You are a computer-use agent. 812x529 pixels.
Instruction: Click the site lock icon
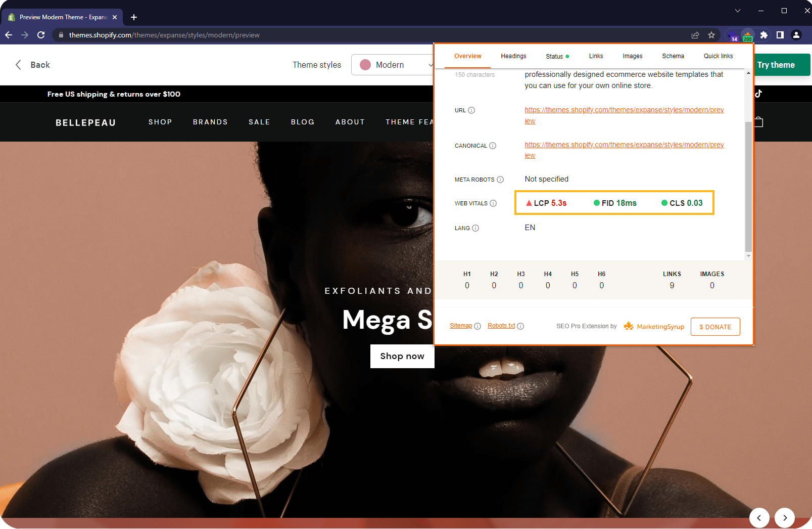click(61, 35)
